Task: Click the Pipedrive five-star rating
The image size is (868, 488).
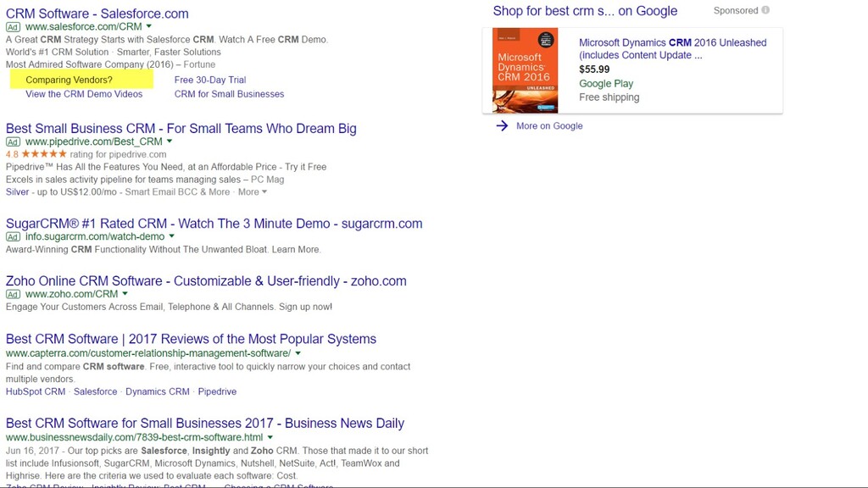Action: tap(44, 154)
